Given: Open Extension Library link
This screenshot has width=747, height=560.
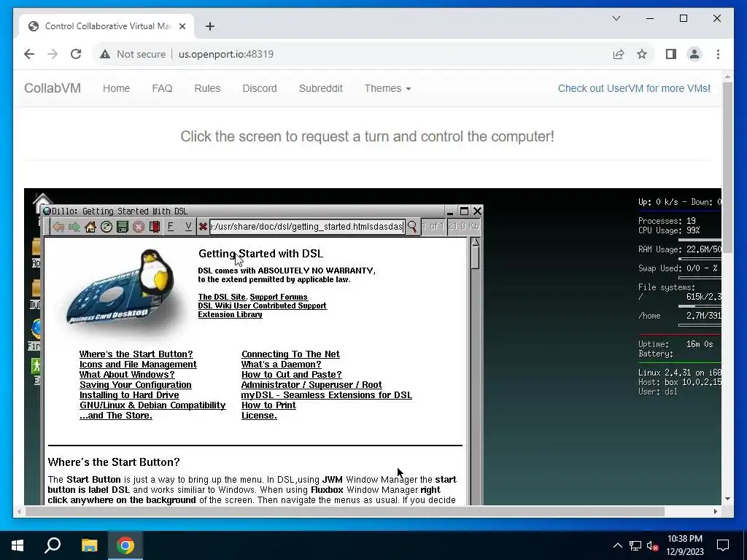Looking at the screenshot, I should pos(230,314).
